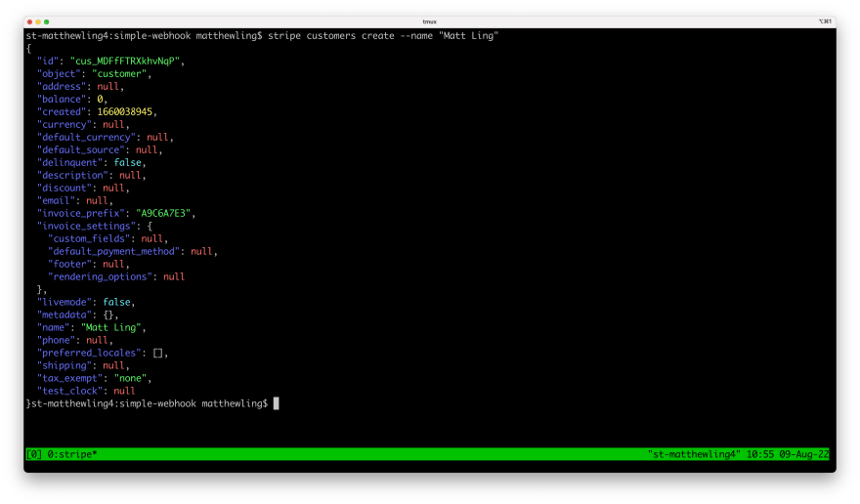Click the tax_exempt "none" value
The height and width of the screenshot is (504, 860).
coord(130,378)
